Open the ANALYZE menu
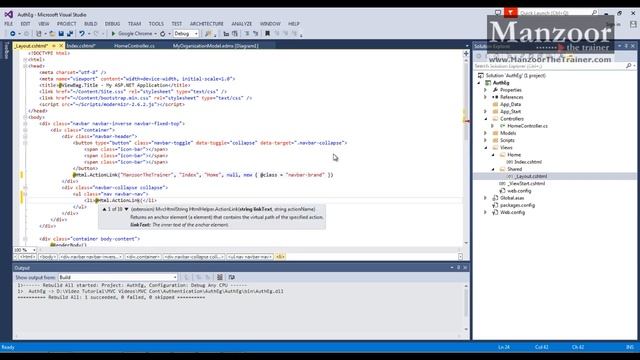The width and height of the screenshot is (640, 360). coord(242,24)
